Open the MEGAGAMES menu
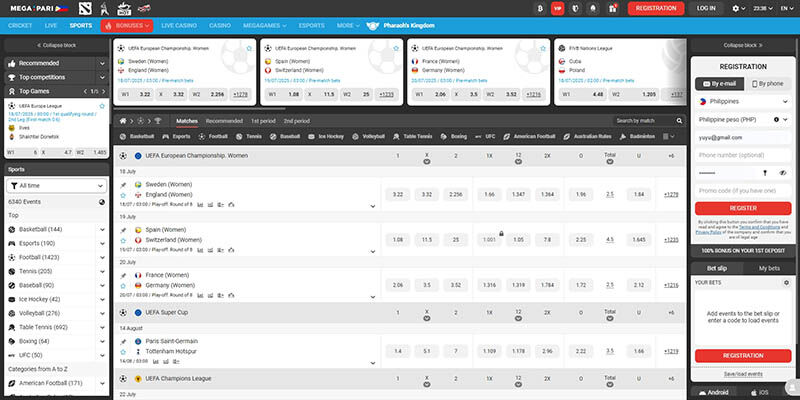Image resolution: width=800 pixels, height=400 pixels. pos(264,26)
